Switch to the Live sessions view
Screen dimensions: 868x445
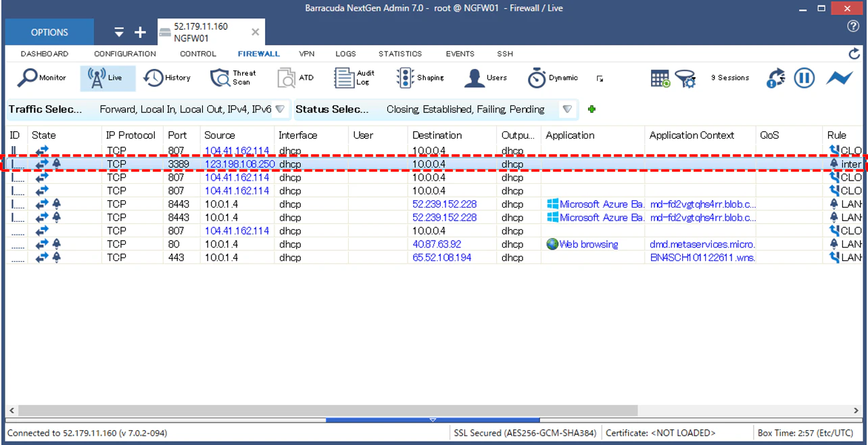click(107, 78)
